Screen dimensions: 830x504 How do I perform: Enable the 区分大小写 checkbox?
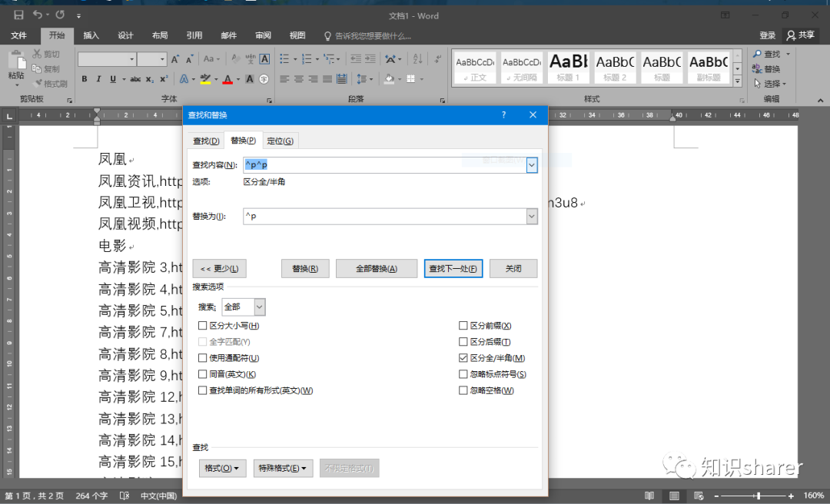[202, 326]
